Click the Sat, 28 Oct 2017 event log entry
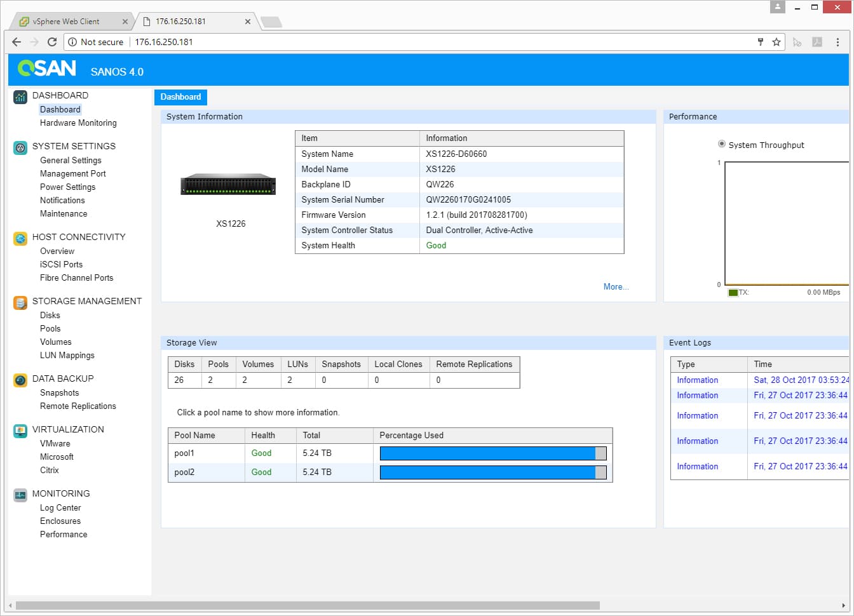The height and width of the screenshot is (616, 854). (801, 380)
